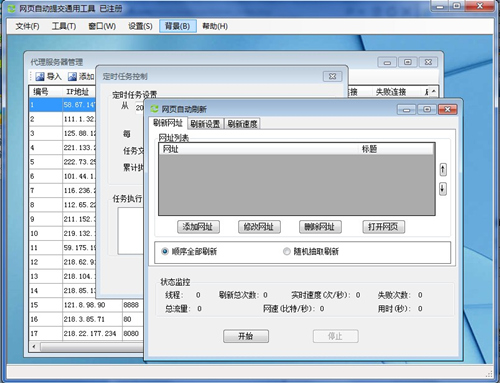The image size is (500, 383).
Task: Select proxy row 1 with IP 58.67.14
Action: (63, 105)
